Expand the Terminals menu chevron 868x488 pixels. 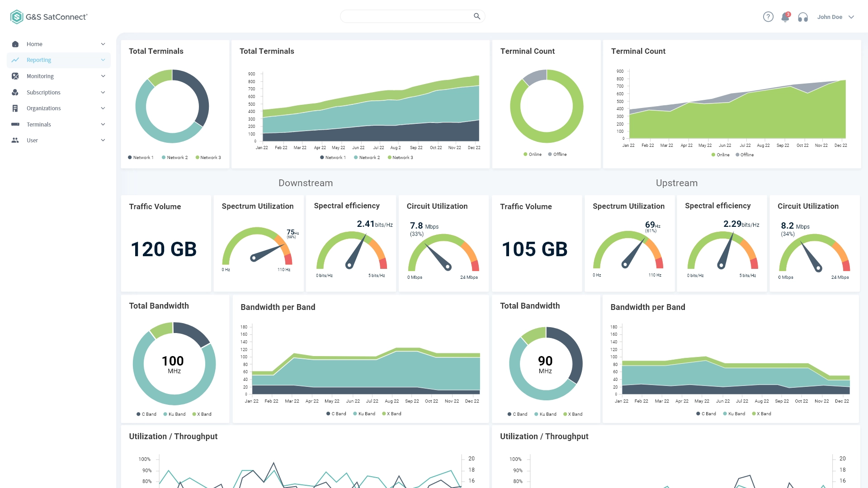click(x=103, y=124)
